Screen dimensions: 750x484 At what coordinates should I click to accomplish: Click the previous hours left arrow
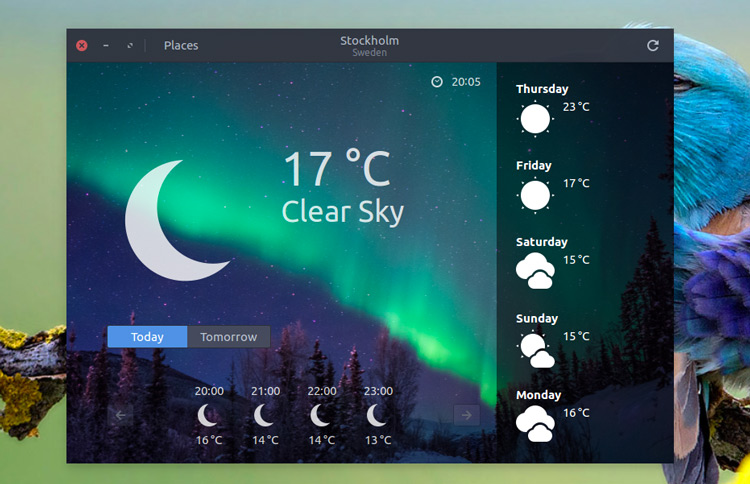[x=120, y=415]
